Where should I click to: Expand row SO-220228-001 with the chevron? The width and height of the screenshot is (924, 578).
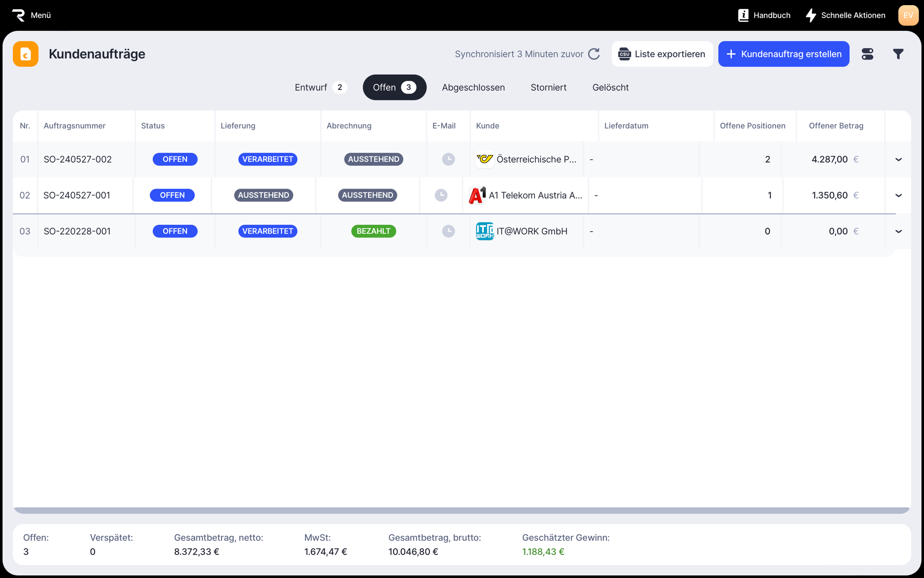[898, 232]
